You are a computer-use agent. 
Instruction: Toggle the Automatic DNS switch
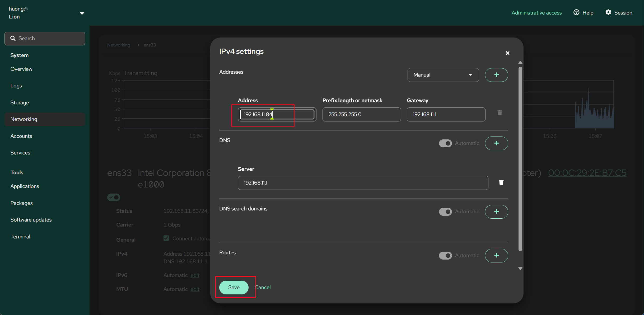pos(445,143)
